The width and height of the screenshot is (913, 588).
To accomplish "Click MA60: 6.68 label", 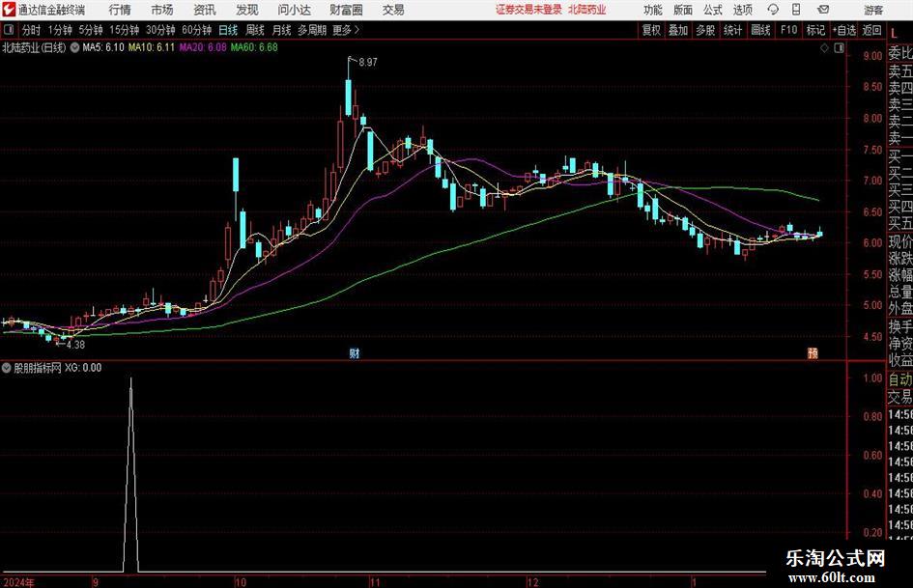I will click(254, 47).
